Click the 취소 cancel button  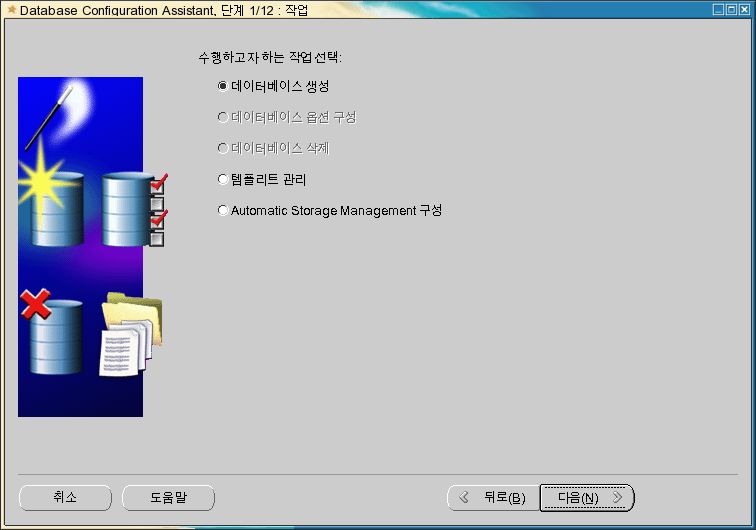click(x=65, y=497)
